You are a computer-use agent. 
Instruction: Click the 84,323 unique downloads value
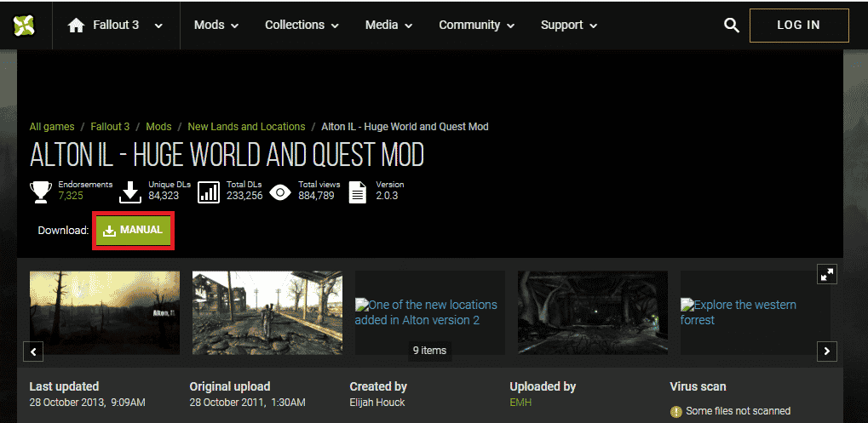pyautogui.click(x=164, y=195)
